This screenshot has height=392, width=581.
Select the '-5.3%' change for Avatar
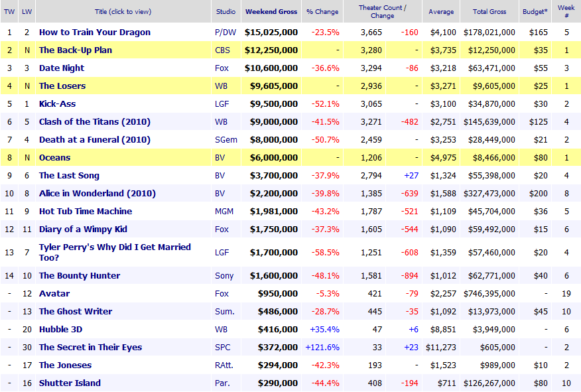tap(328, 293)
